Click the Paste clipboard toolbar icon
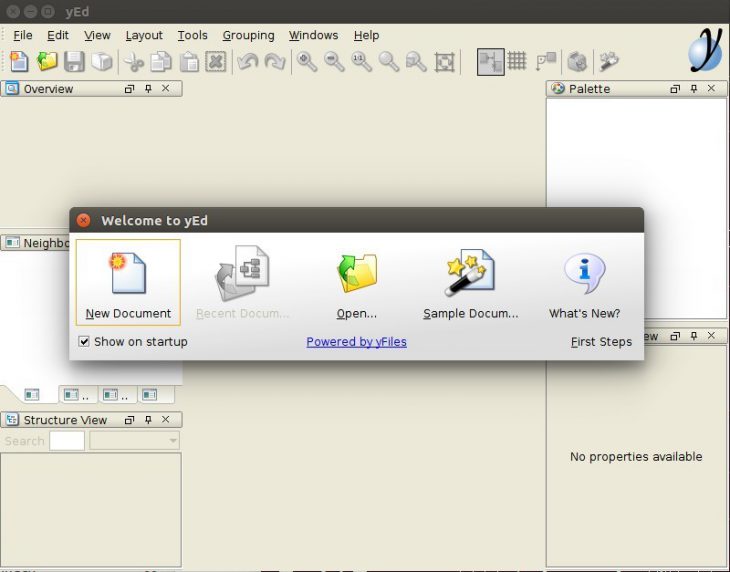730x572 pixels. pyautogui.click(x=189, y=61)
